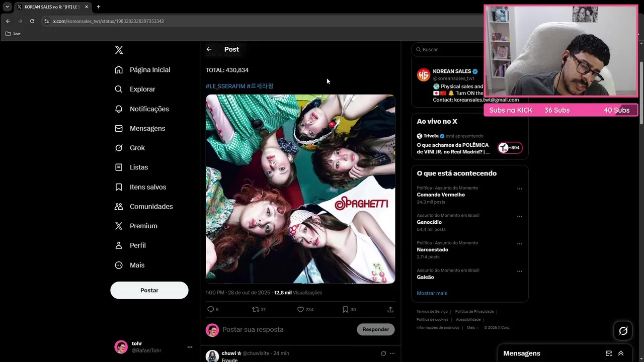Click the reply comment icon with 8
Viewport: 644px width, 362px height.
tap(210, 309)
